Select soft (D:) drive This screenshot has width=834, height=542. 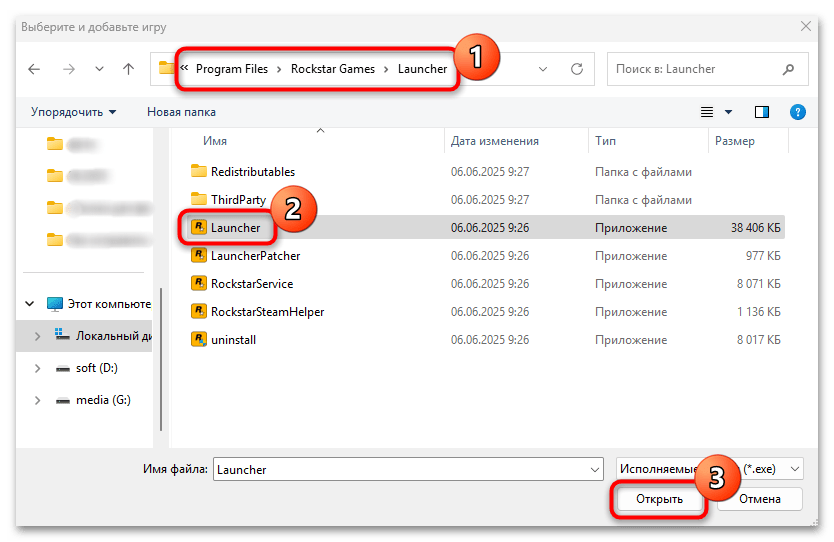click(87, 368)
